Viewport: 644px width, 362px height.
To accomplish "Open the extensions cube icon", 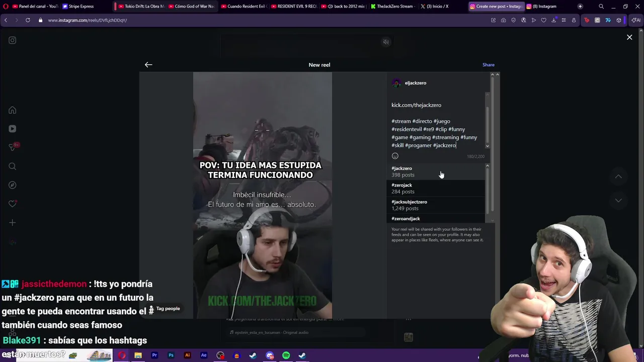I will [619, 20].
